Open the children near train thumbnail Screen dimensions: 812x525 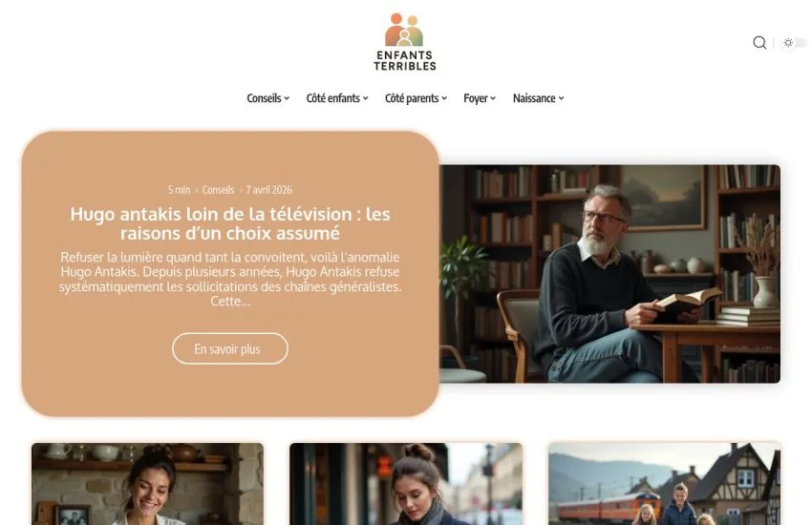point(665,484)
